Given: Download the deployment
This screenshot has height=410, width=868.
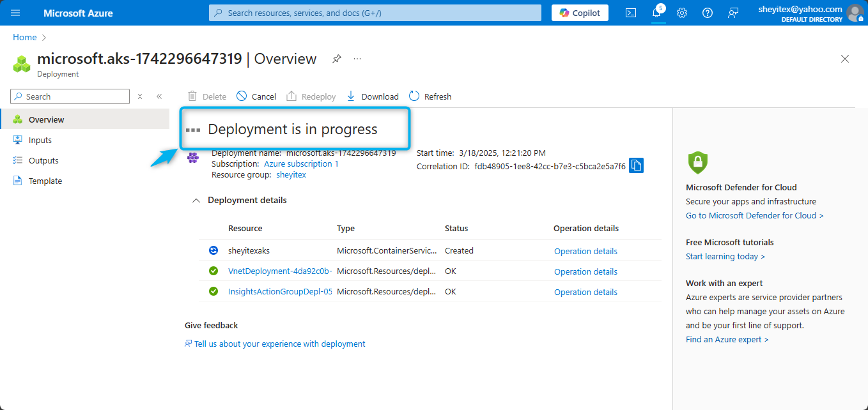Looking at the screenshot, I should [373, 96].
